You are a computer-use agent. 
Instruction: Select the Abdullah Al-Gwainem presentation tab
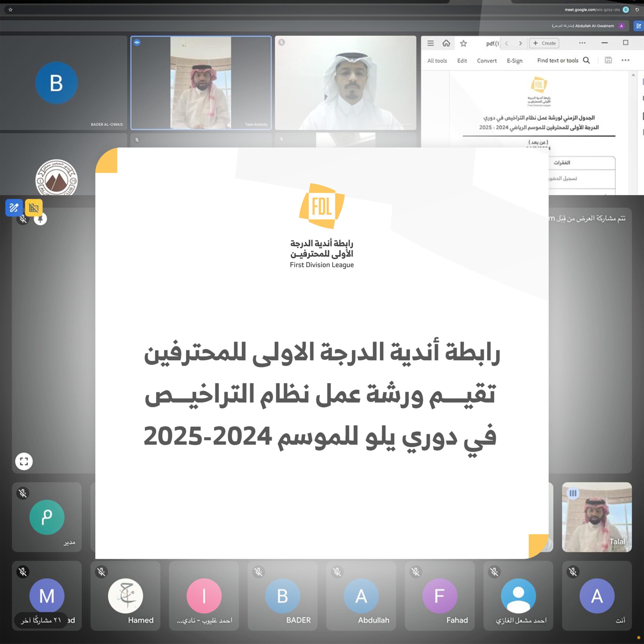[x=583, y=26]
